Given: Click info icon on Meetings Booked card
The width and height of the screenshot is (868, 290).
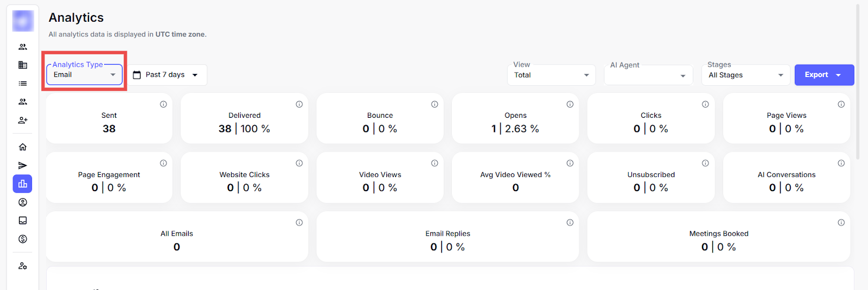Looking at the screenshot, I should click(841, 223).
